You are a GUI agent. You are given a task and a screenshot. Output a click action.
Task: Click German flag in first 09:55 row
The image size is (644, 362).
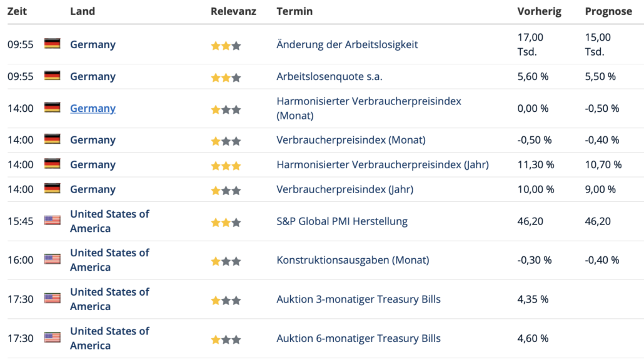(x=52, y=44)
